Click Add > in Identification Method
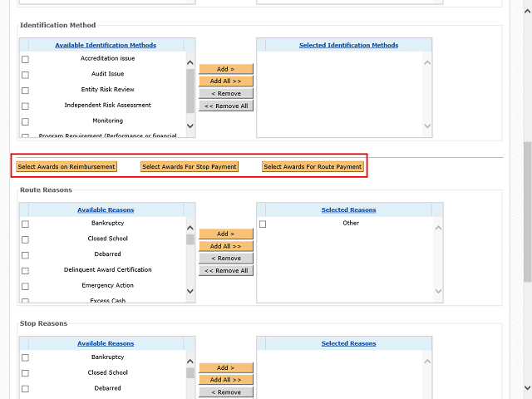The image size is (532, 399). [226, 69]
